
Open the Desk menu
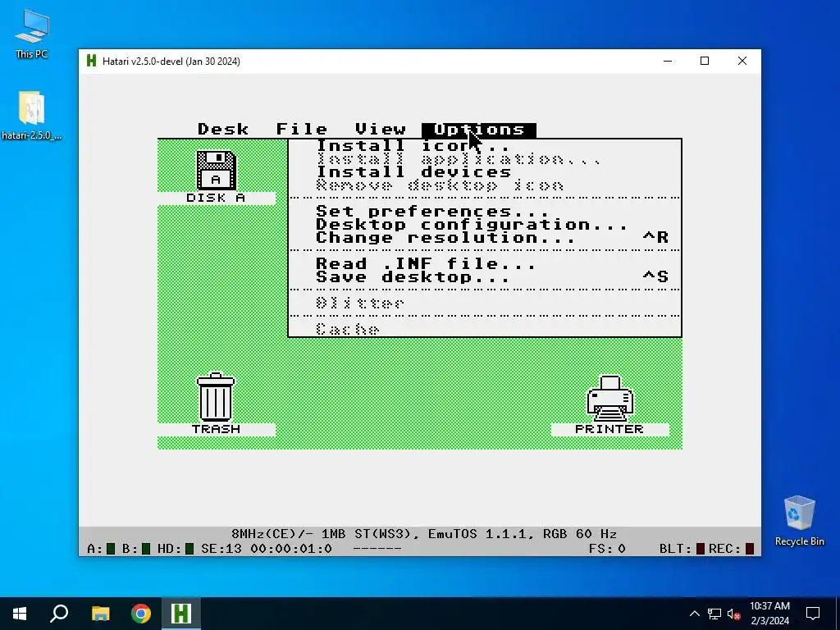pos(223,130)
